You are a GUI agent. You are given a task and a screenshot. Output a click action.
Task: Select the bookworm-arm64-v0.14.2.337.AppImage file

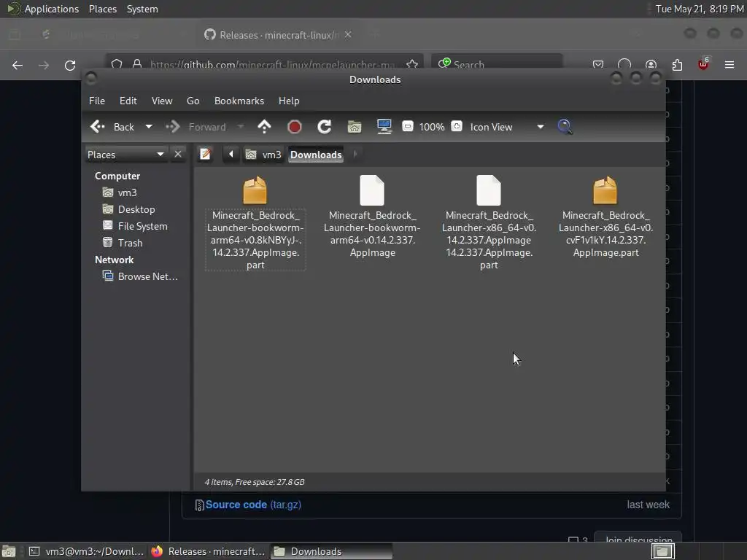click(x=372, y=216)
